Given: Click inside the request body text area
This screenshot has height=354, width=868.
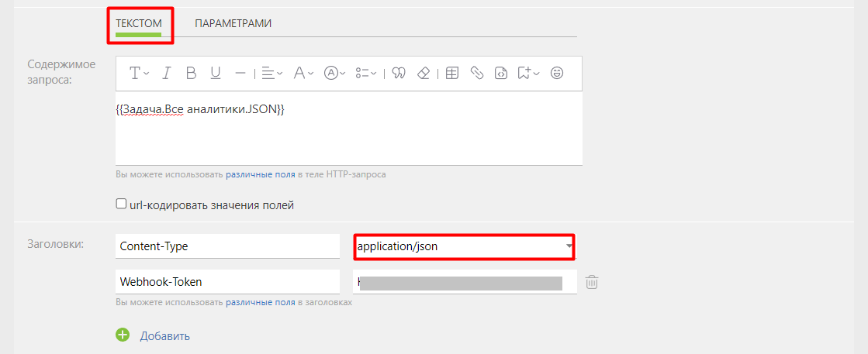Looking at the screenshot, I should pyautogui.click(x=349, y=128).
